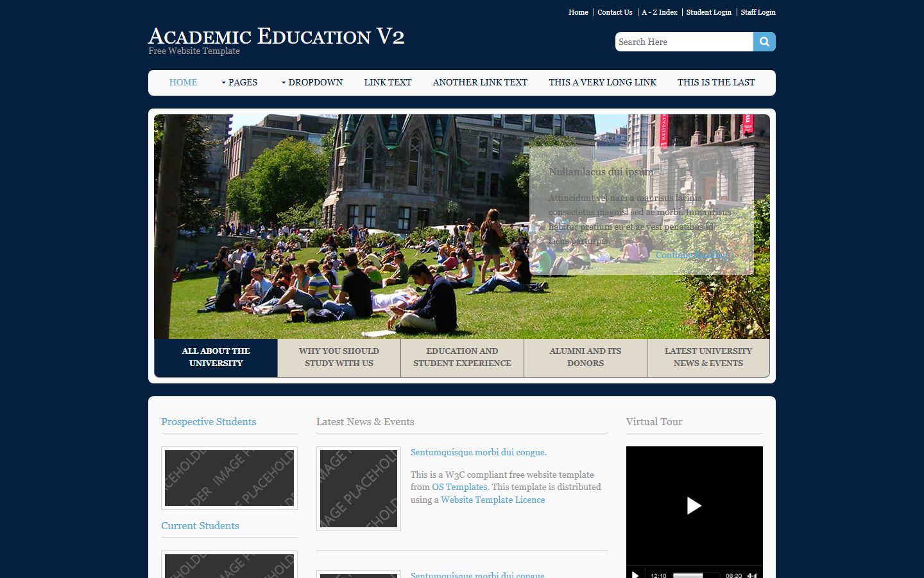The height and width of the screenshot is (578, 924).
Task: Open the A - Z Index link
Action: (660, 12)
